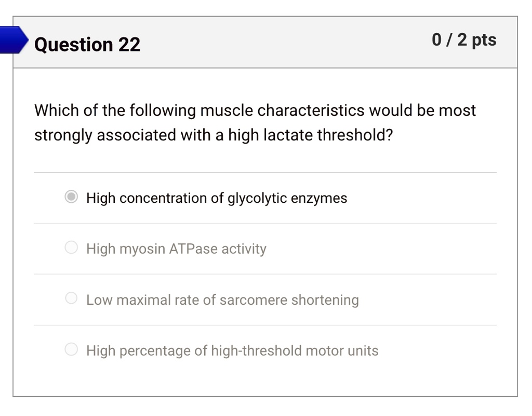
Task: Click the blue arrow marker beside Question 22
Action: [x=14, y=40]
